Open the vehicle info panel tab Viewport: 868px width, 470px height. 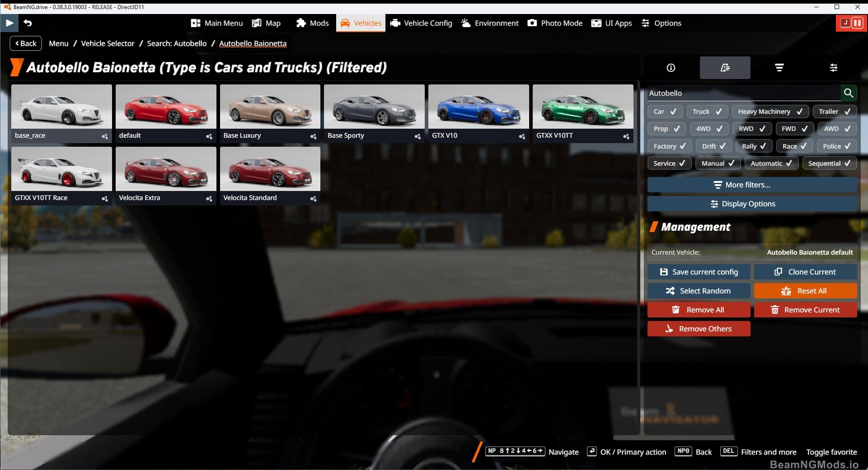click(671, 68)
